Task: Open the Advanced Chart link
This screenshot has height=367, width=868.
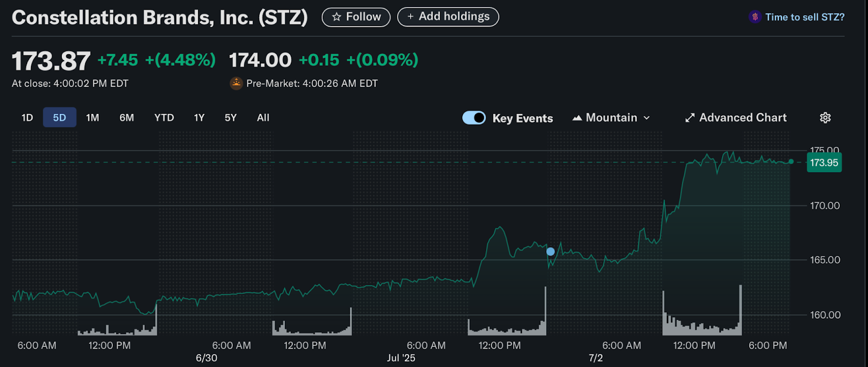Action: coord(736,118)
